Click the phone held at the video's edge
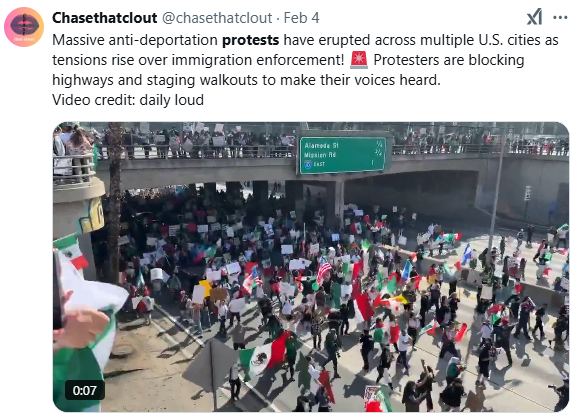Image resolution: width=581 pixels, height=420 pixels. (58, 290)
